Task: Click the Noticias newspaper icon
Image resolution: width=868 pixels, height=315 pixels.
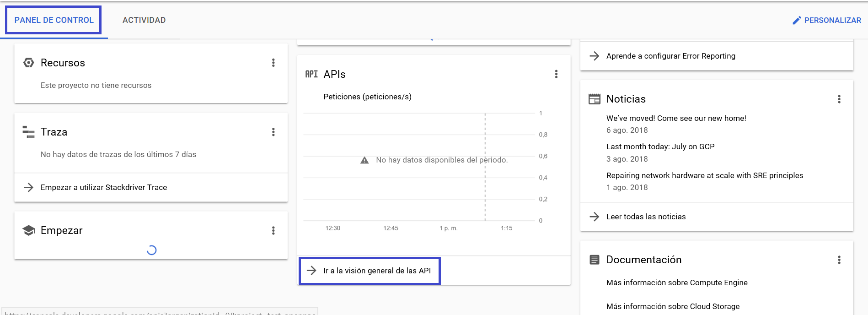Action: tap(595, 99)
